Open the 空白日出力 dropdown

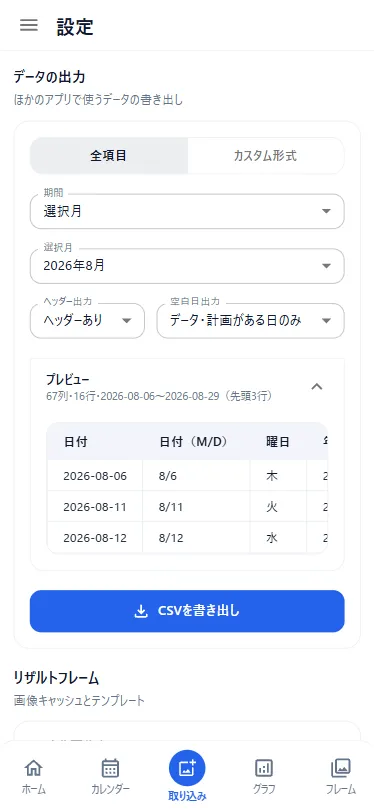[x=251, y=321]
